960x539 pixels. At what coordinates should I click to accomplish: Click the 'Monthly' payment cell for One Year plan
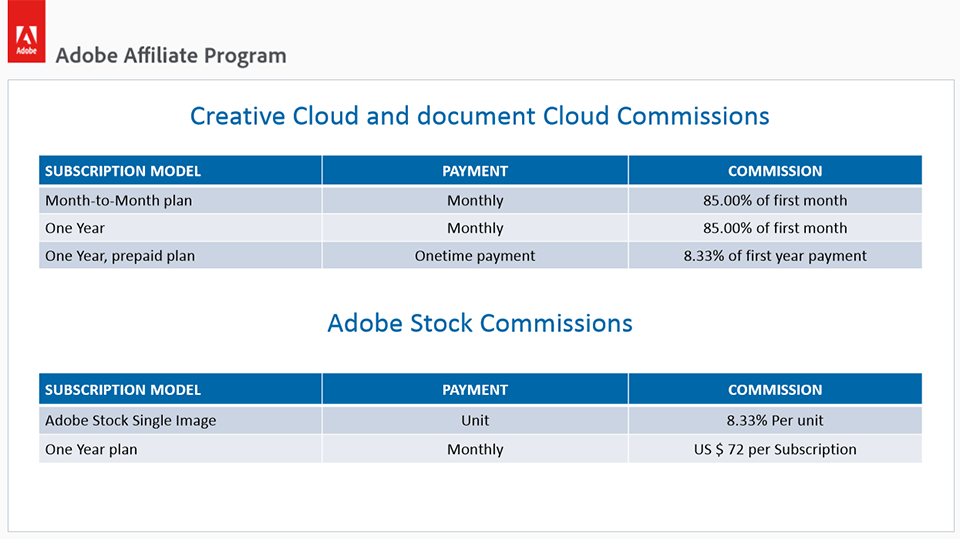(475, 449)
